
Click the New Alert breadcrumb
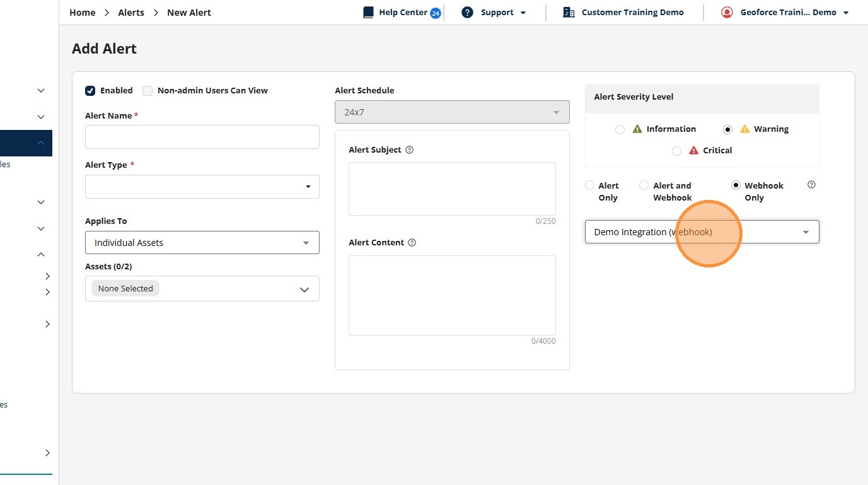189,13
